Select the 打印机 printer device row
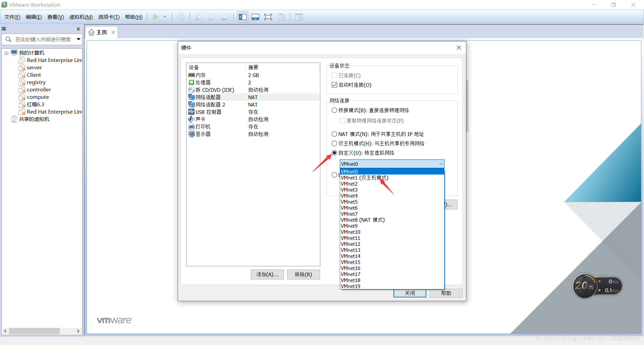 [253, 127]
